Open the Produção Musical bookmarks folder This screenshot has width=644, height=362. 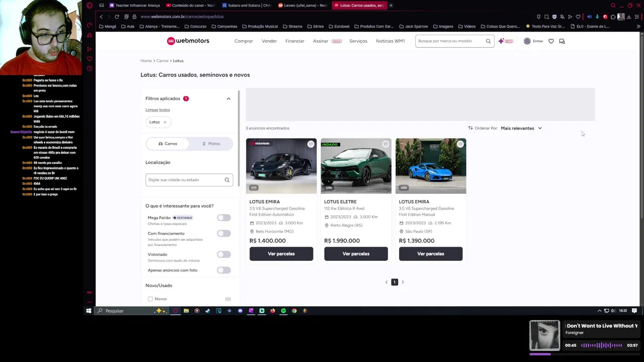click(260, 26)
